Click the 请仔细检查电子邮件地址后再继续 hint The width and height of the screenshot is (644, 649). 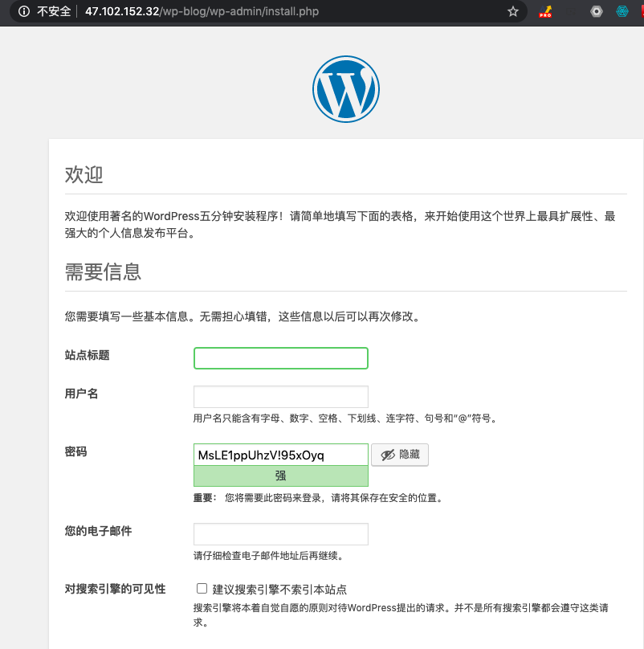269,556
